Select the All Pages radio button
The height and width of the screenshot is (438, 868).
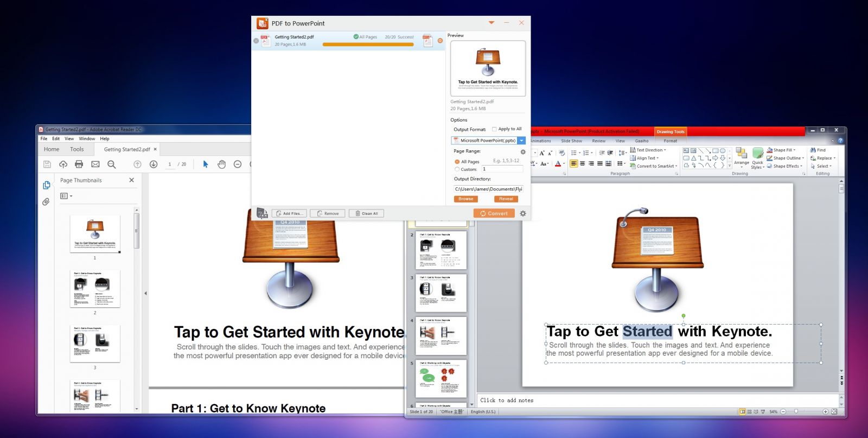457,162
